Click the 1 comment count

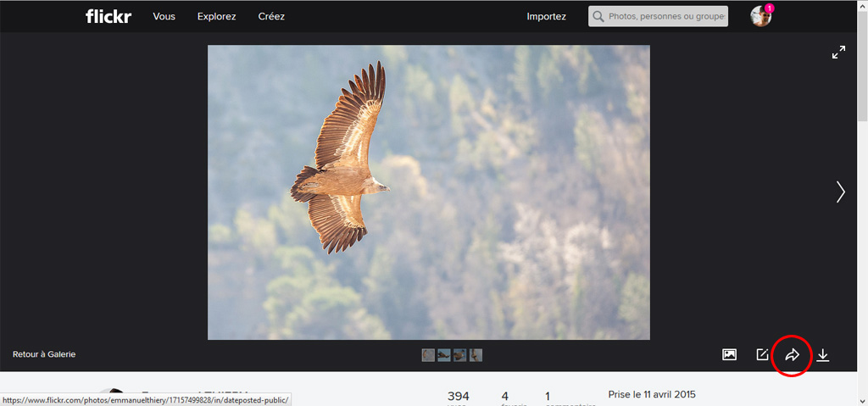pos(548,397)
